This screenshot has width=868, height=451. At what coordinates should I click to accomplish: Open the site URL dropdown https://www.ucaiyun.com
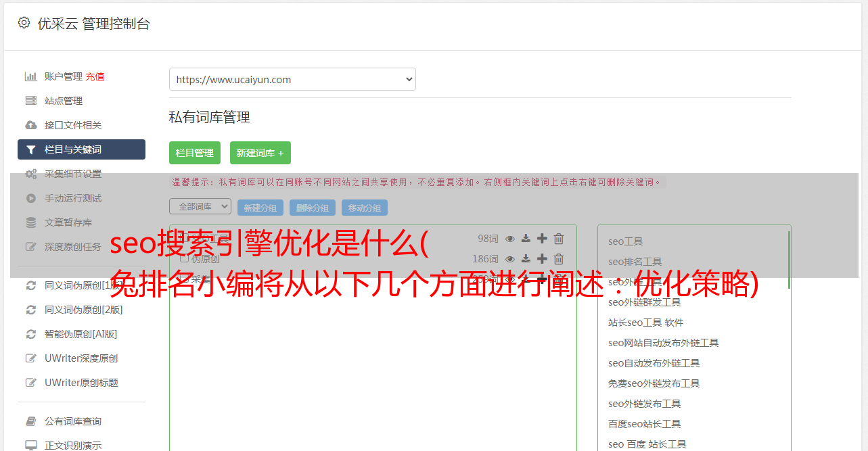(292, 79)
